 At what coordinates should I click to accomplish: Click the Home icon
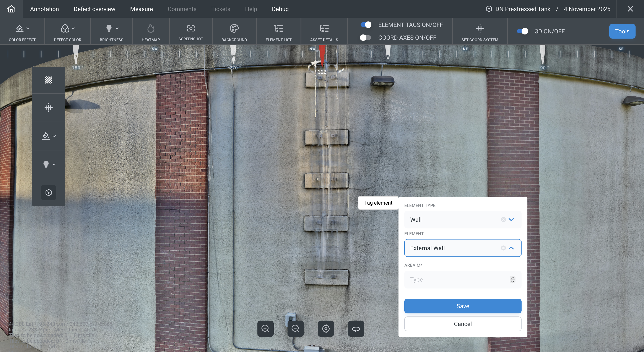tap(11, 9)
